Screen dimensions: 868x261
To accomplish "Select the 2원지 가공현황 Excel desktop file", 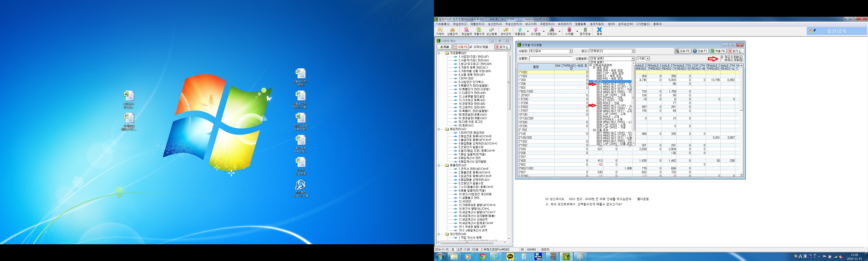I will pos(300,166).
